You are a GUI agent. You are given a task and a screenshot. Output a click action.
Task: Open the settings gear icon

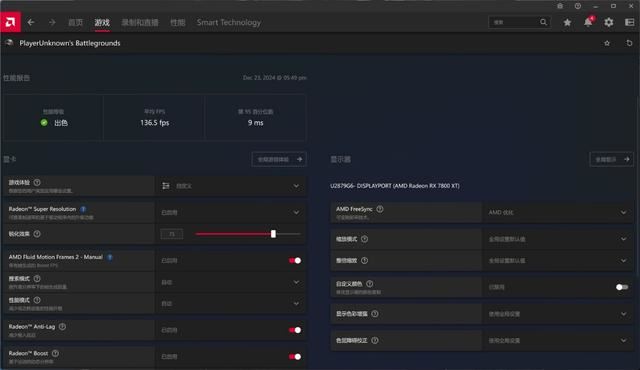coord(609,22)
